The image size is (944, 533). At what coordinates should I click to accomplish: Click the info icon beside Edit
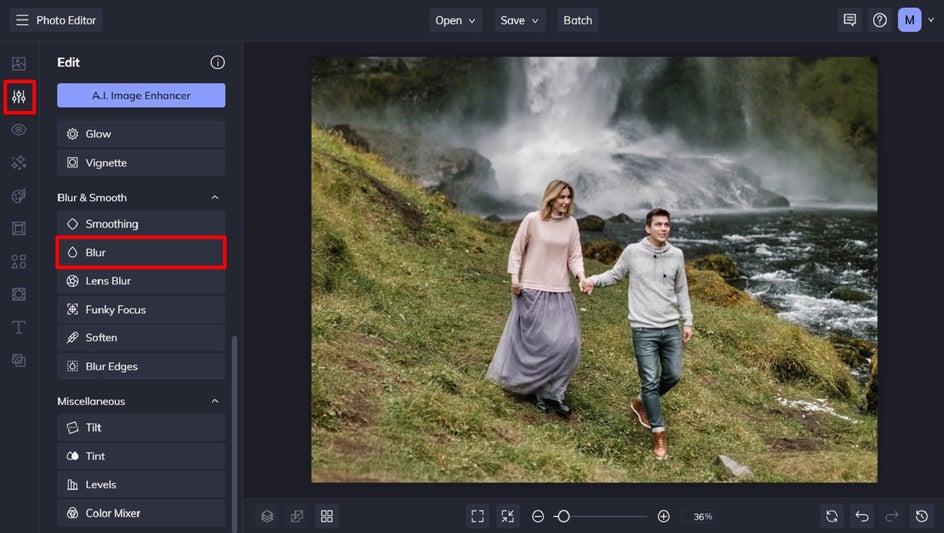(x=217, y=62)
